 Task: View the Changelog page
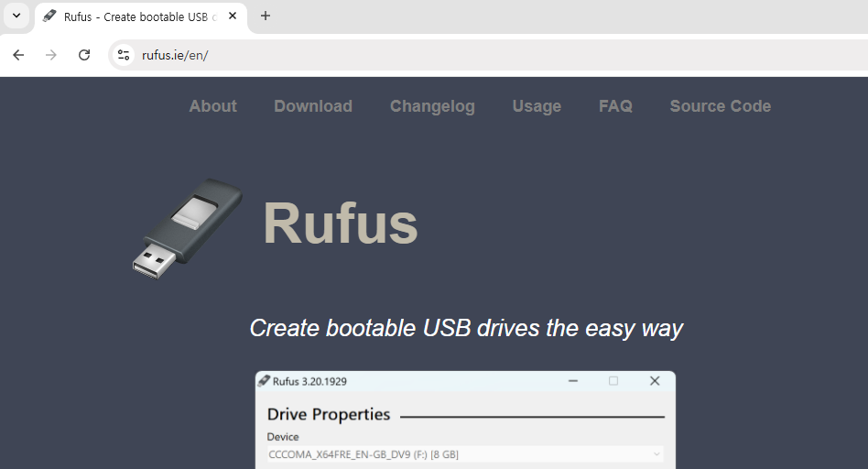pyautogui.click(x=432, y=106)
